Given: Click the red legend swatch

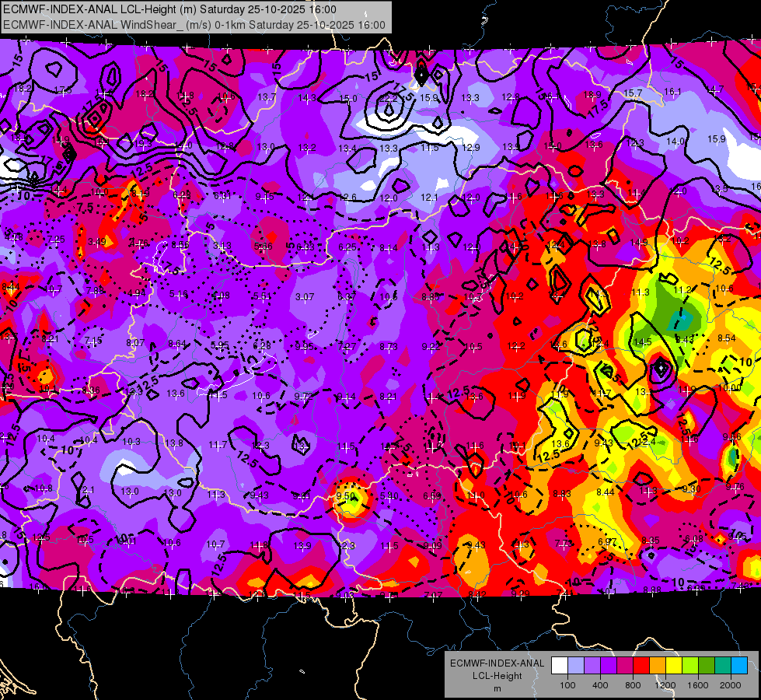Looking at the screenshot, I should point(641,666).
